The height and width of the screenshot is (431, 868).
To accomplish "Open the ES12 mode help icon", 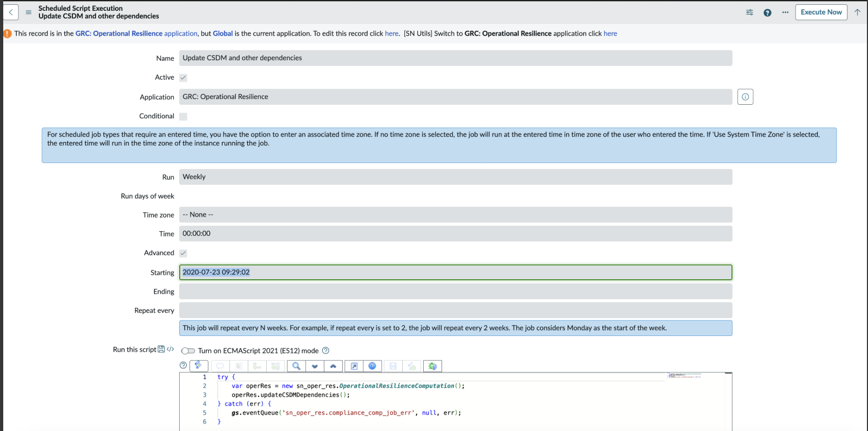I will click(325, 351).
